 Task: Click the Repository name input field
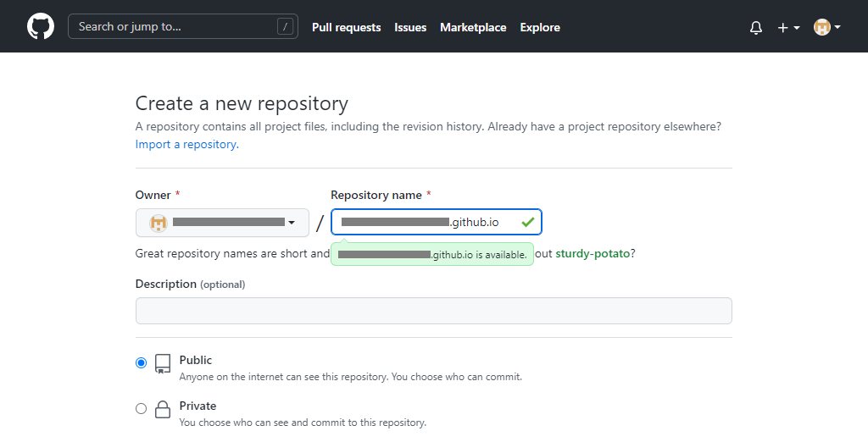(437, 222)
